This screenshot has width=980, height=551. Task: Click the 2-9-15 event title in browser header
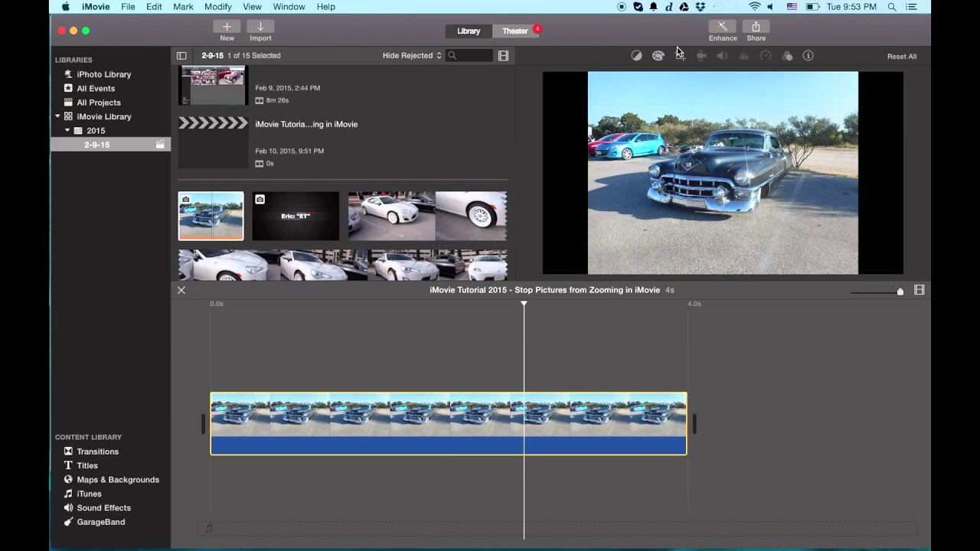tap(213, 56)
